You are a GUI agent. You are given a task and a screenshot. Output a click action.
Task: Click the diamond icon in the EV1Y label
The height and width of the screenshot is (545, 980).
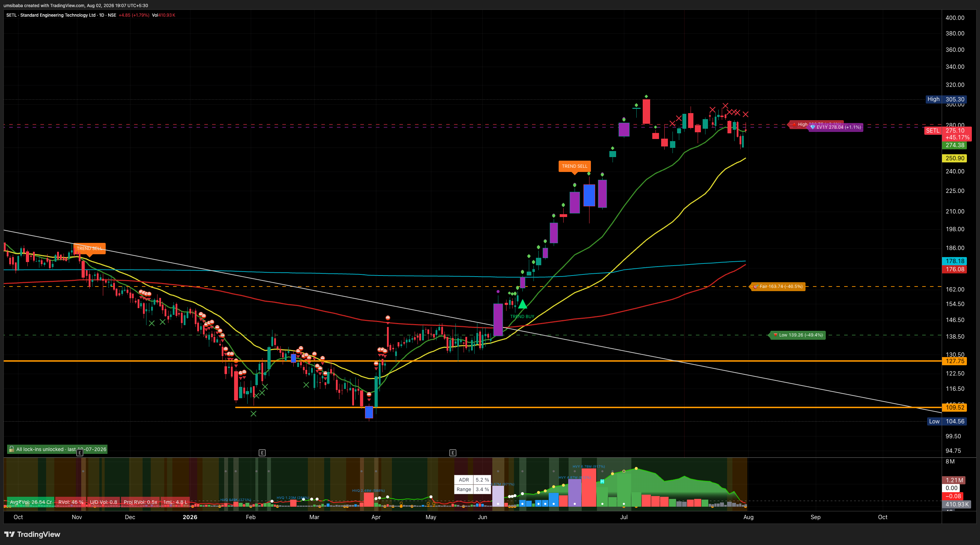point(813,127)
